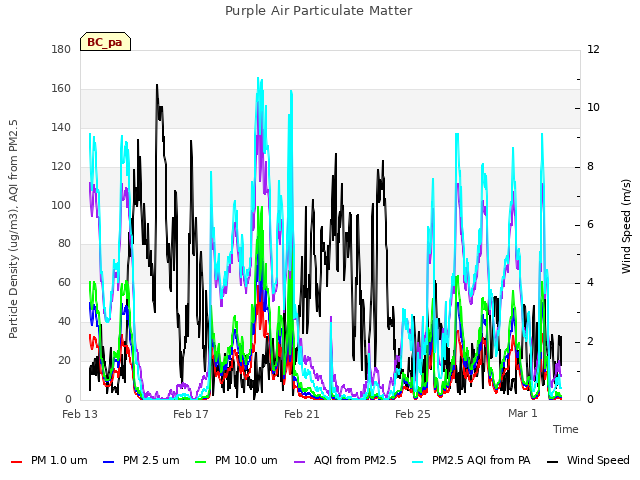This screenshot has width=640, height=480.
Task: Click the Particle Density left axis title
Action: coord(13,229)
